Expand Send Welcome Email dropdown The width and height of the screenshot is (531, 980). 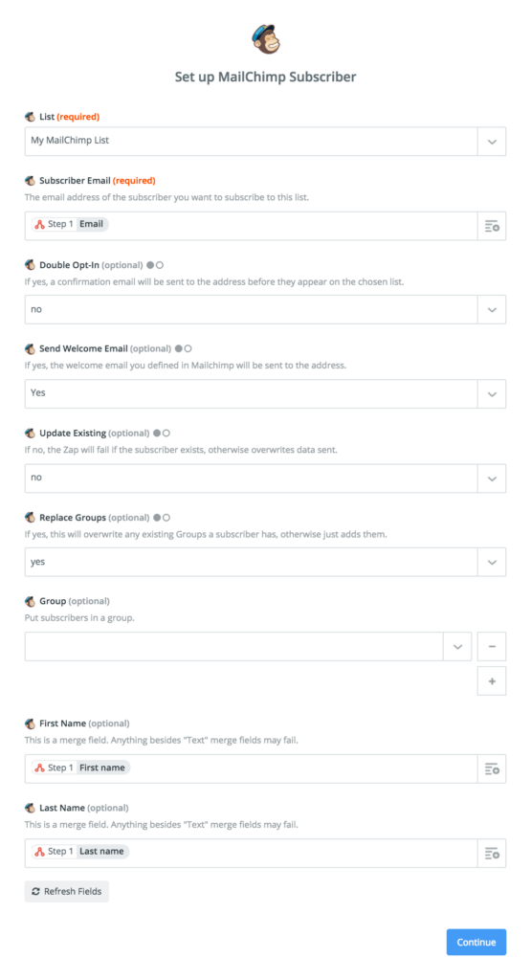pyautogui.click(x=492, y=393)
